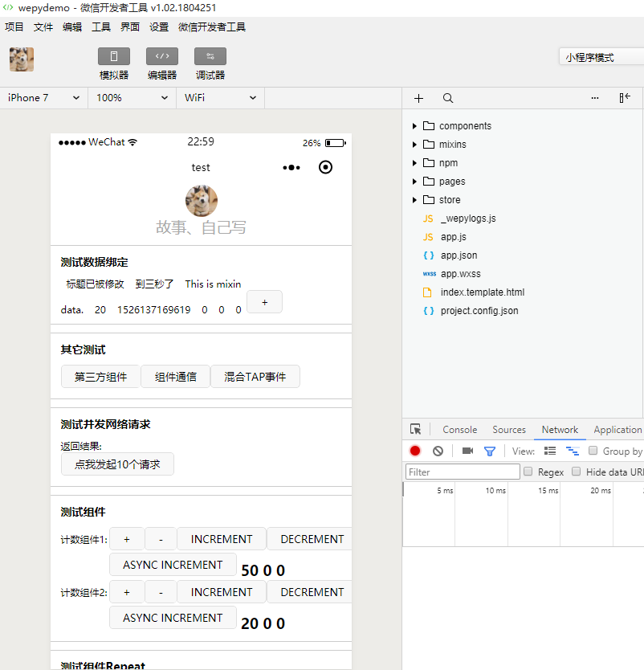Open the file tree more options menu
This screenshot has width=644, height=670.
point(594,98)
